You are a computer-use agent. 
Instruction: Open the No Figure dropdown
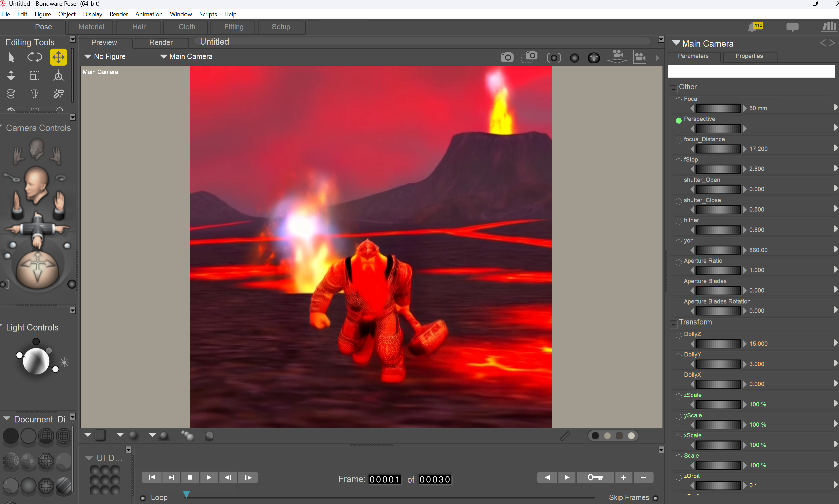coord(105,56)
